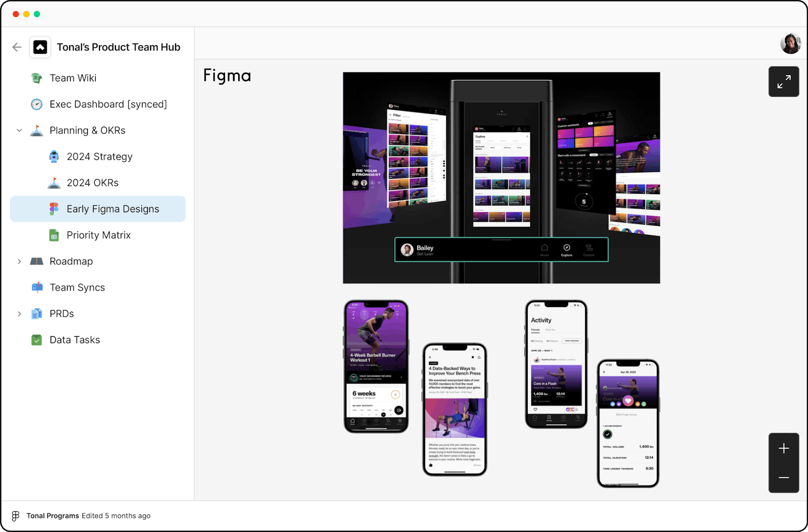The height and width of the screenshot is (532, 808).
Task: Click the 4-Week Barbell Burner phone mockup
Action: (376, 366)
